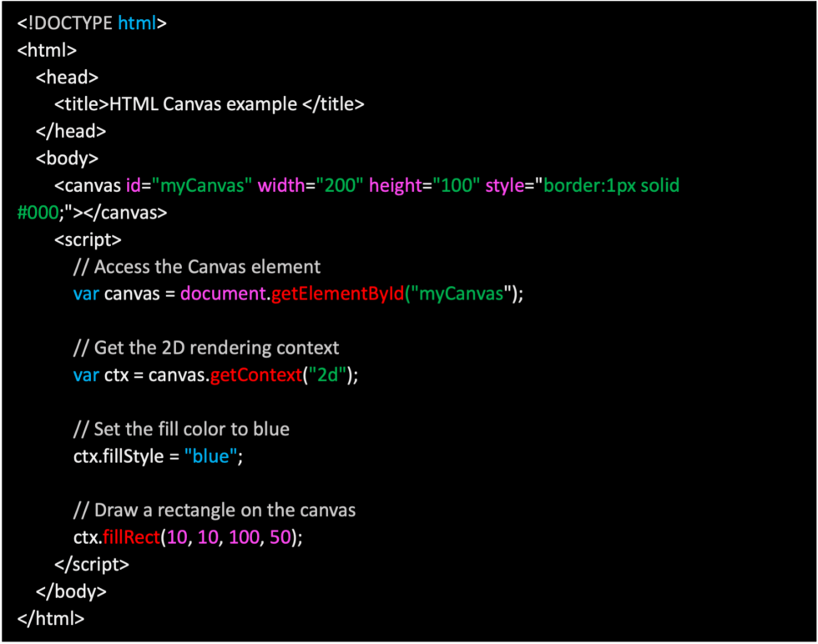Click the closing script tag
Viewport: 818px width, 644px height.
(x=92, y=565)
